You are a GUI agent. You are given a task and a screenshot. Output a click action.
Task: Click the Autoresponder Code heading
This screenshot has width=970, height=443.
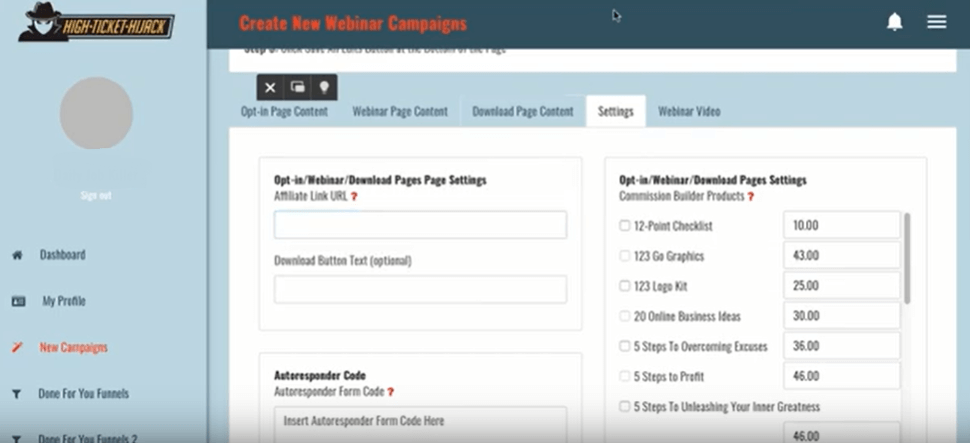pyautogui.click(x=320, y=376)
